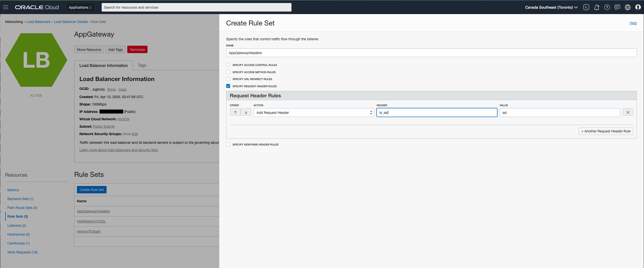
Task: Expand the Applications menu
Action: [80, 7]
